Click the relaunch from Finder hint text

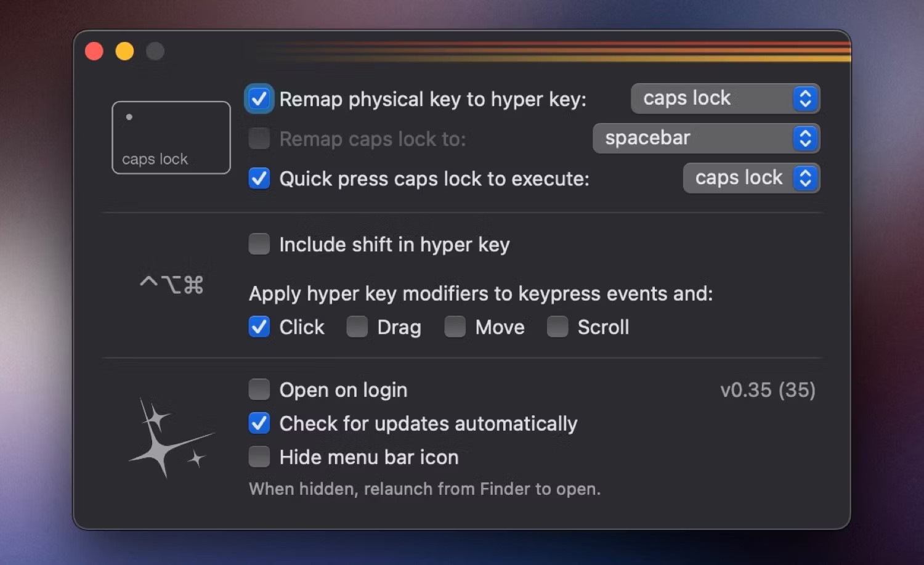pos(424,489)
